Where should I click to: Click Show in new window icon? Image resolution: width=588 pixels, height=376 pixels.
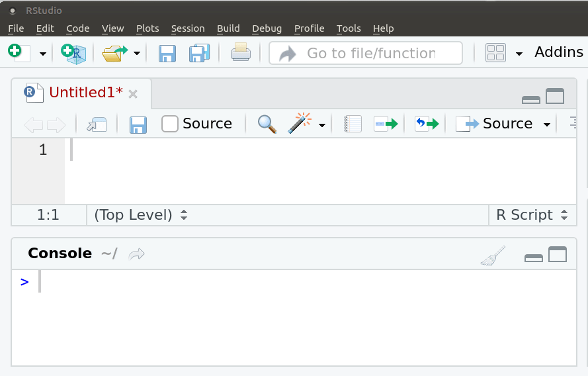pyautogui.click(x=97, y=124)
